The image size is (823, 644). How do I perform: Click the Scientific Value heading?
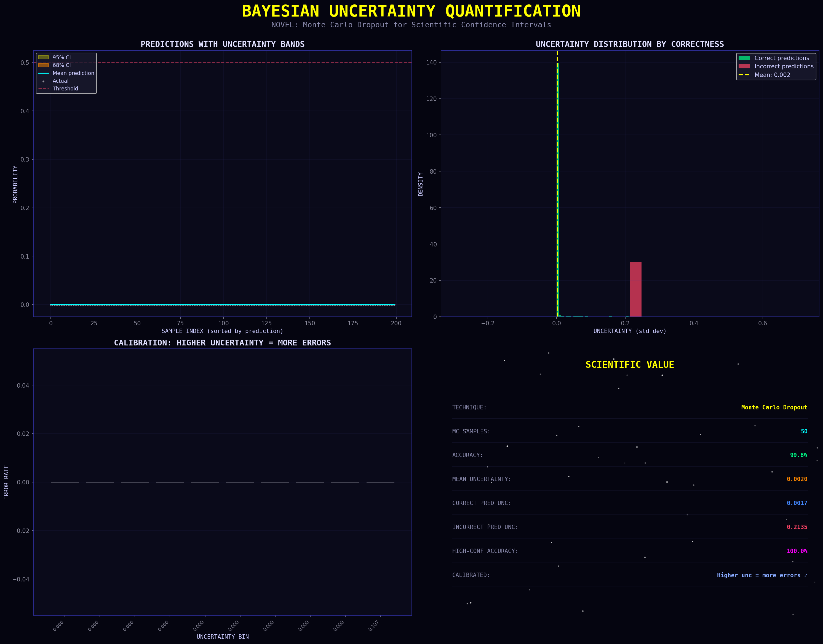(629, 365)
